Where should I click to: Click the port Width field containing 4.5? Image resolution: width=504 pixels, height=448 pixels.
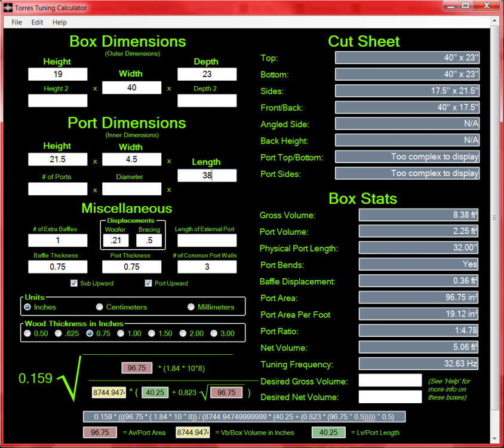132,159
